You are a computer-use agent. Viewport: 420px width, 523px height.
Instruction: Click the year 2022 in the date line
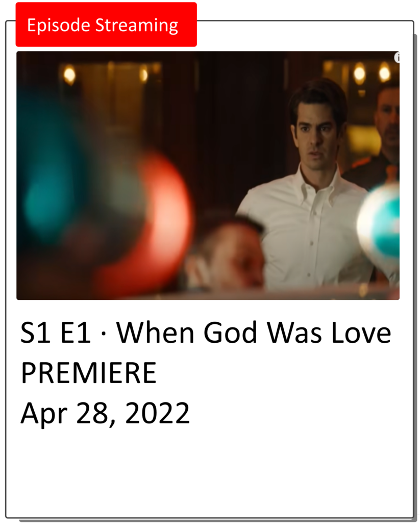157,413
